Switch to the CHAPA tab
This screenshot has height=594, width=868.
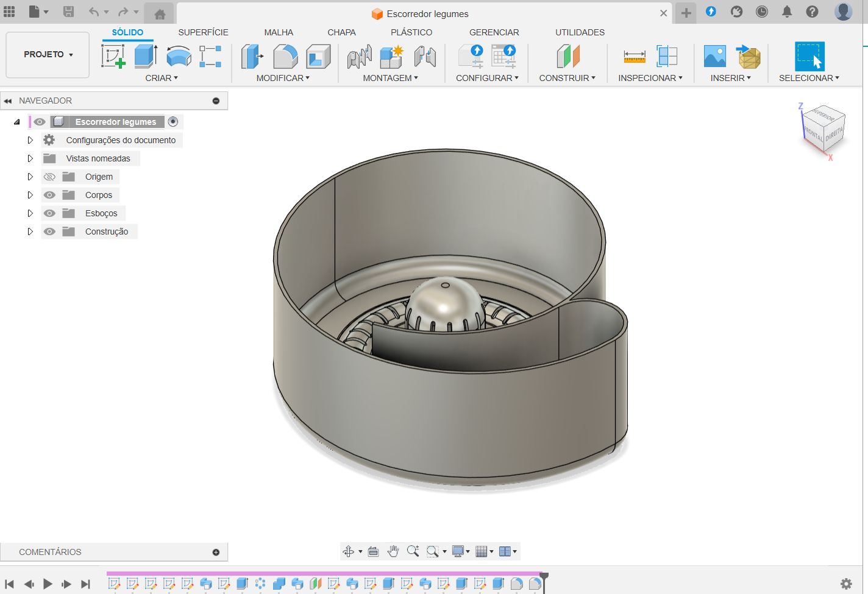(x=341, y=32)
